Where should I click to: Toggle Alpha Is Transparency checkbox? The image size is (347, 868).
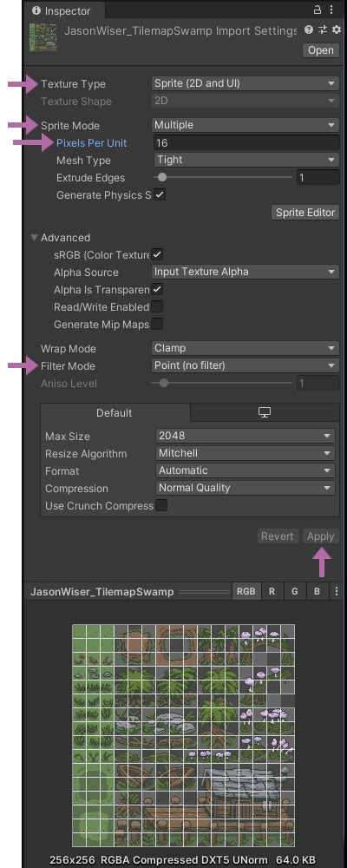[x=157, y=289]
